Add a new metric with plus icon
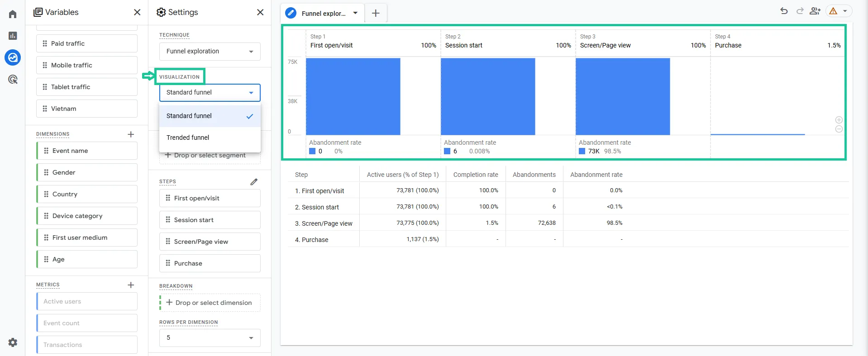The width and height of the screenshot is (868, 356). click(x=131, y=285)
